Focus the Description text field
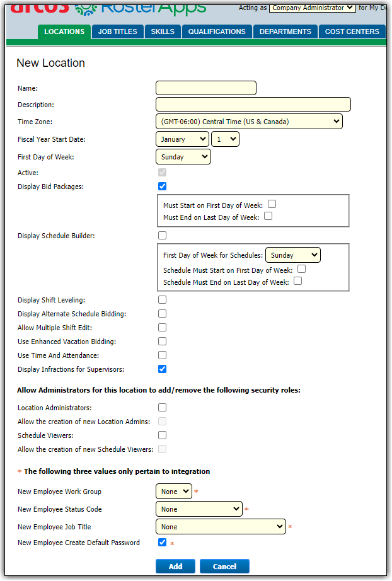The image size is (392, 581). click(253, 105)
